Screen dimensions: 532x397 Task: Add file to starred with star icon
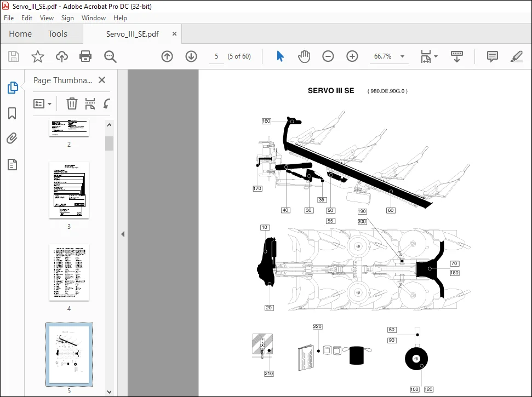(38, 56)
